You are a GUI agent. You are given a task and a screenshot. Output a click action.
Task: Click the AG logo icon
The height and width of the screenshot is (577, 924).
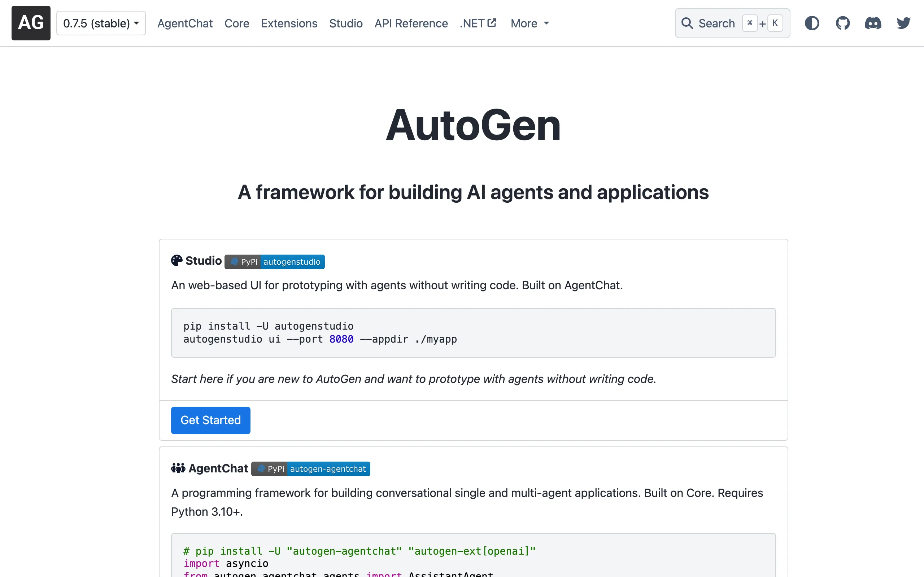(31, 23)
